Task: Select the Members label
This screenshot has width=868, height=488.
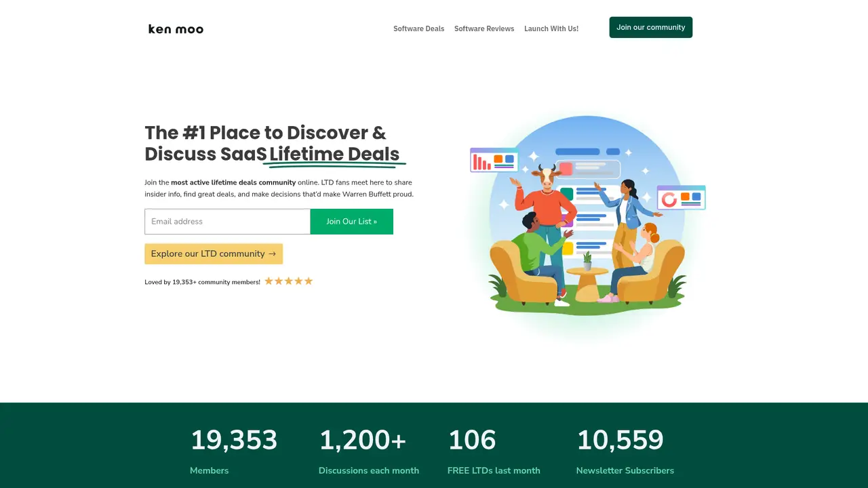Action: 210,470
